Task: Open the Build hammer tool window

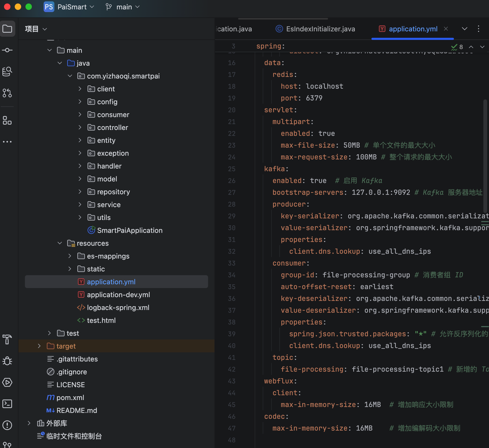Action: [7, 339]
